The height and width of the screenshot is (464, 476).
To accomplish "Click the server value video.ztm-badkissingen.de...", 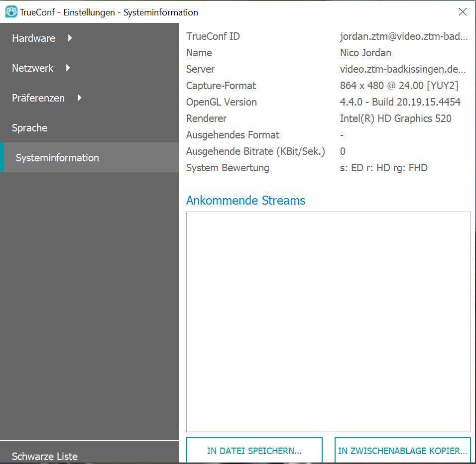I will click(403, 69).
